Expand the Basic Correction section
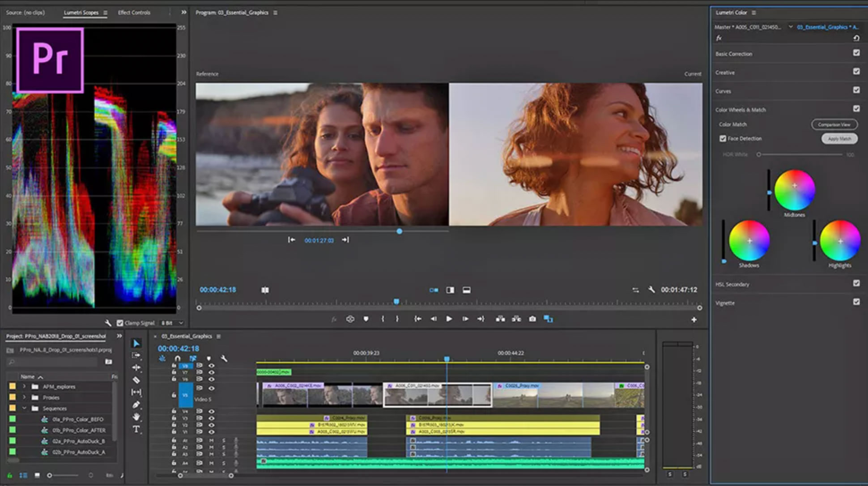The image size is (868, 486). (x=734, y=54)
